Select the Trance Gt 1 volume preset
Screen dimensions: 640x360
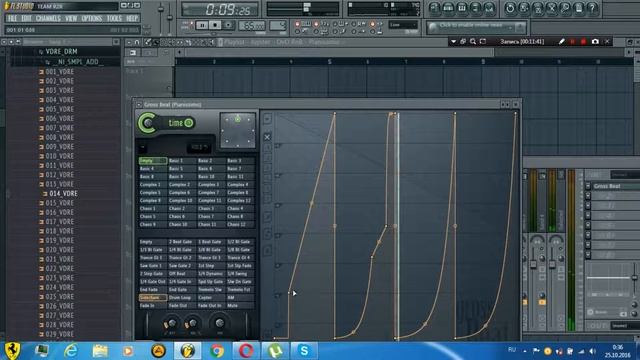pyautogui.click(x=153, y=258)
